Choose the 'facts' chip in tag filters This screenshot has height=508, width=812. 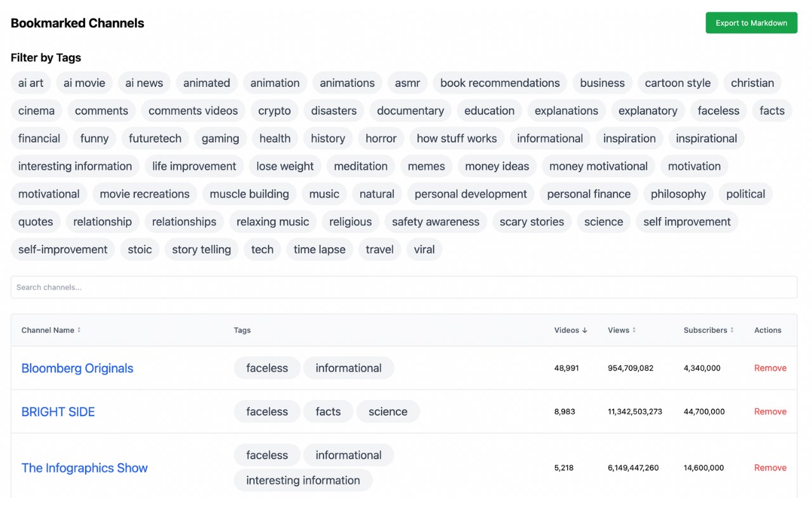click(x=772, y=110)
